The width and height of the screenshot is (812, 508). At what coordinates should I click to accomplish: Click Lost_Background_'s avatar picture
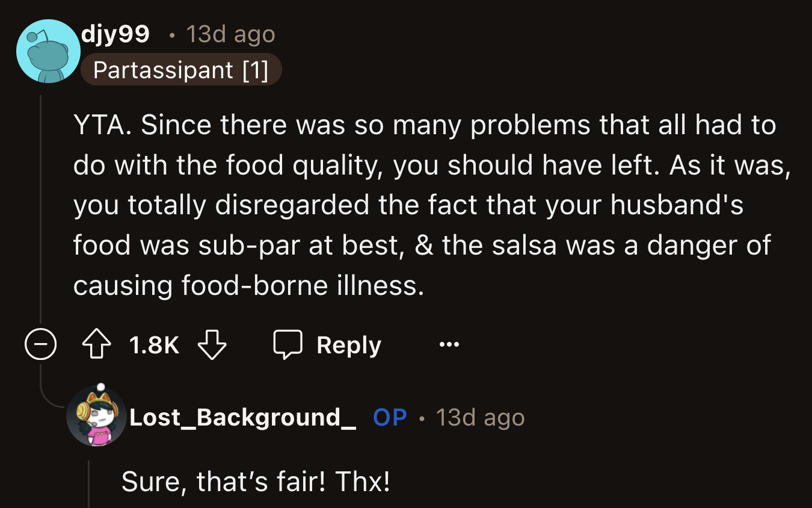coord(97,418)
